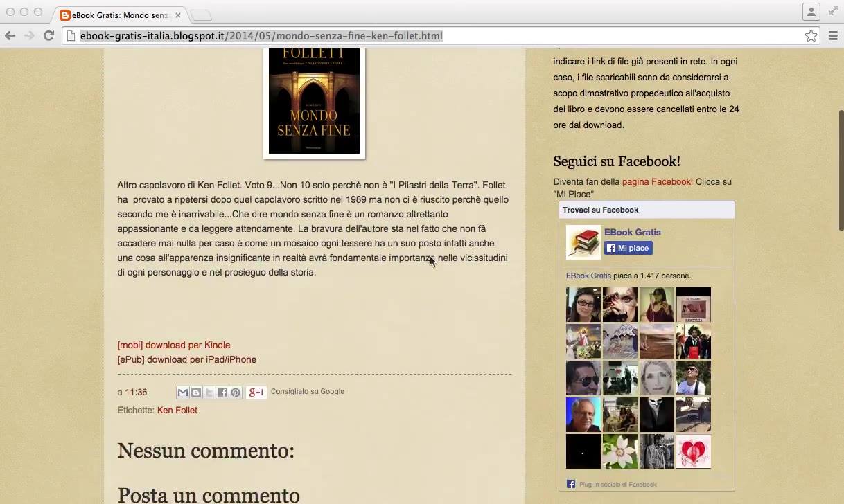Screen dimensions: 844x504
Task: Click the Google +1 button
Action: click(x=256, y=393)
